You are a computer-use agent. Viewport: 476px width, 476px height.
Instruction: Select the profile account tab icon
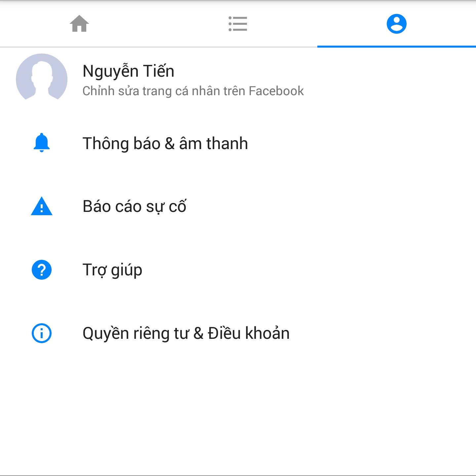(x=396, y=24)
